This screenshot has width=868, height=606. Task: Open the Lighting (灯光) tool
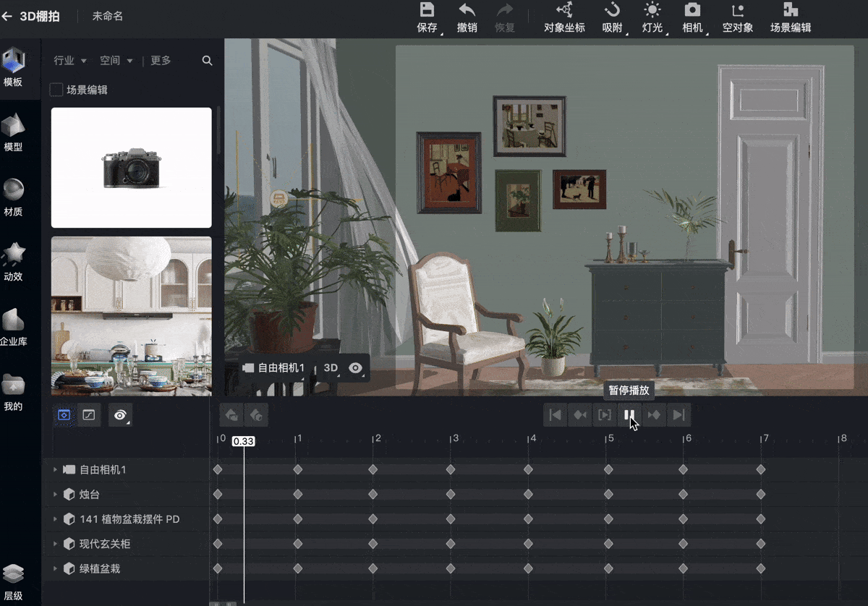(x=652, y=10)
